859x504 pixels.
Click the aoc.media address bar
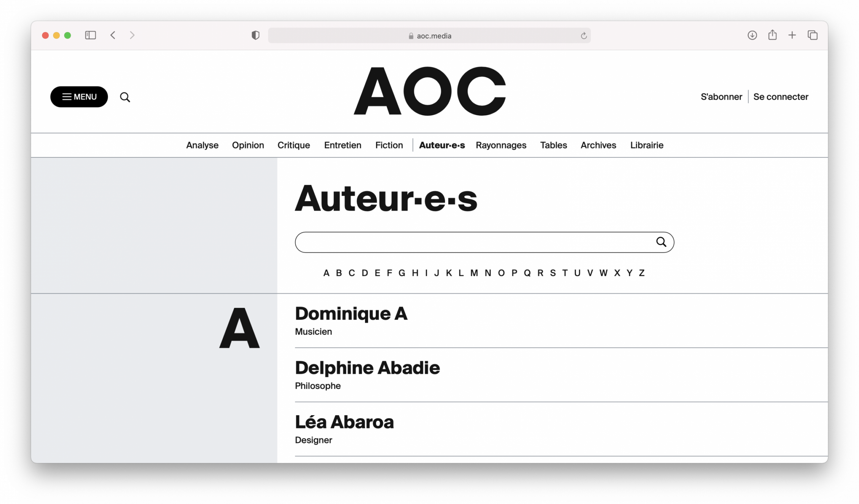[429, 36]
